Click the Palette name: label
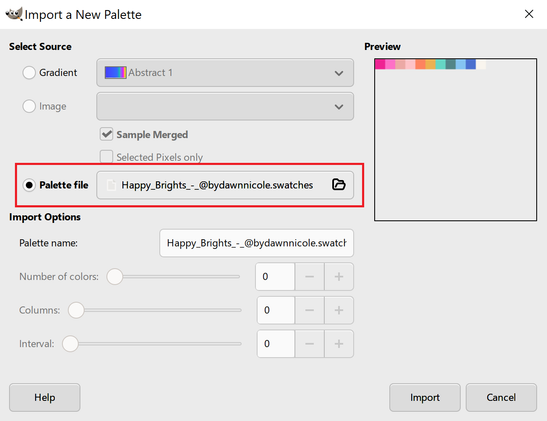 (x=48, y=243)
